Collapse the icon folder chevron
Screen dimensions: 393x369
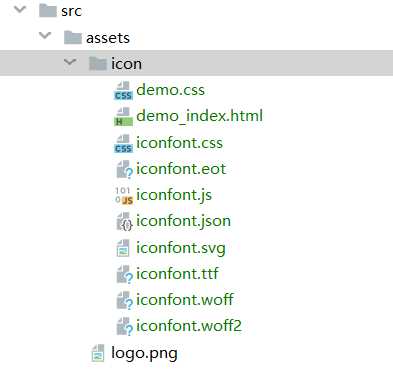click(70, 61)
